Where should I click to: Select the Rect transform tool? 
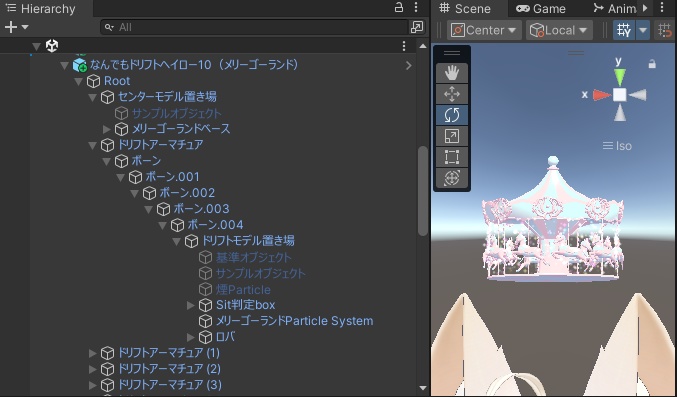click(452, 157)
